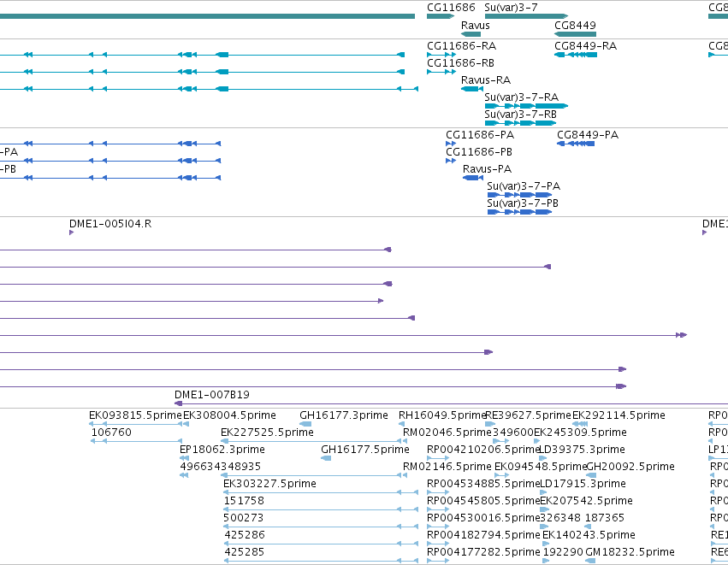Click the GH20092.5prime EST label

631,467
